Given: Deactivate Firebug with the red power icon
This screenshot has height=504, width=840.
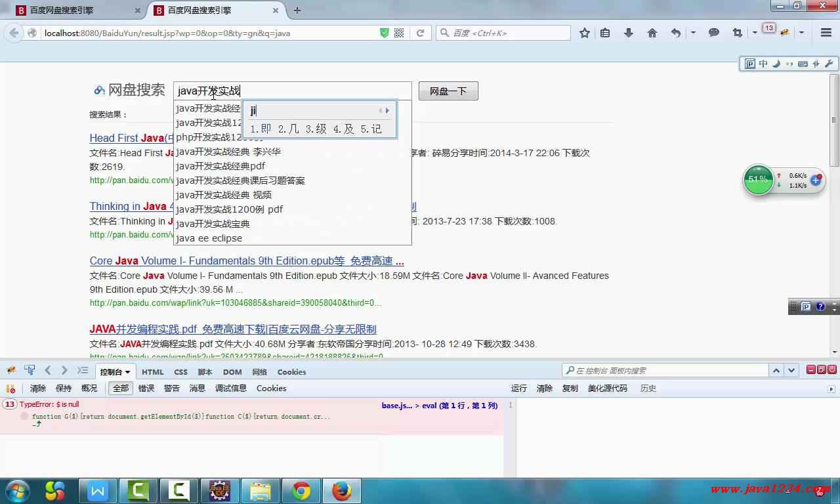Looking at the screenshot, I should coord(831,370).
